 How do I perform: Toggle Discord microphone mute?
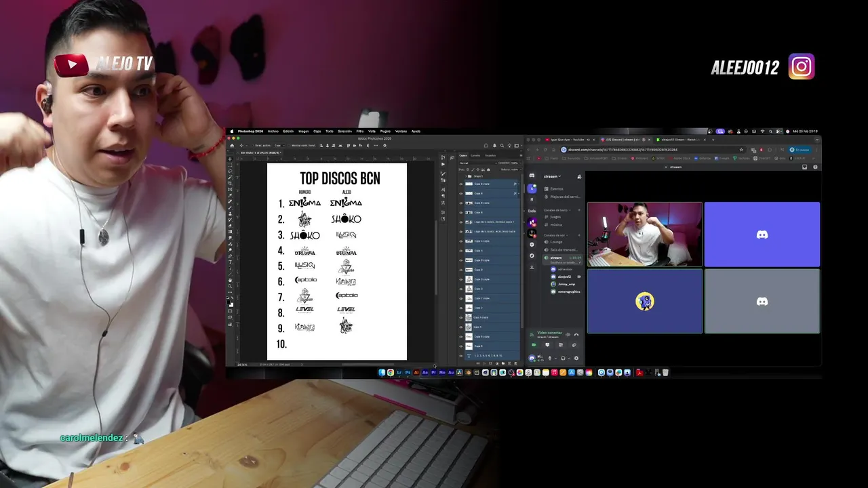pyautogui.click(x=550, y=358)
